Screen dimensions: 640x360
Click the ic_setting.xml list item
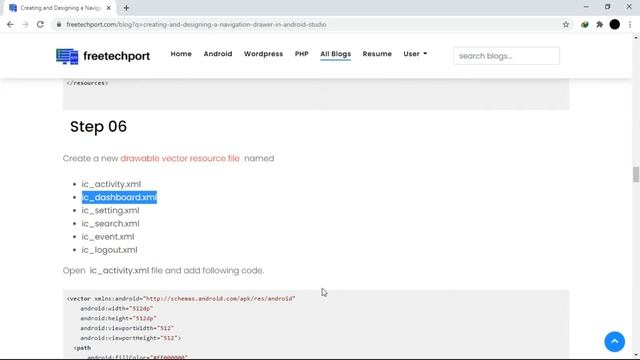110,211
